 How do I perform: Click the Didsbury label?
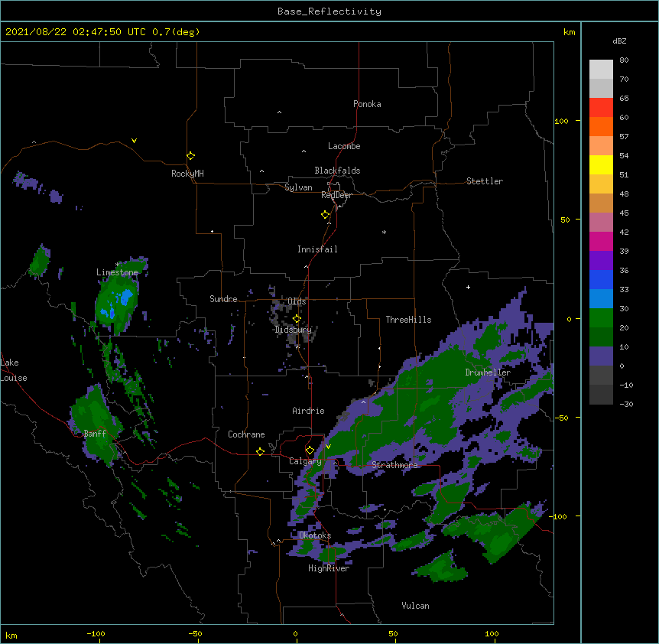click(x=293, y=330)
